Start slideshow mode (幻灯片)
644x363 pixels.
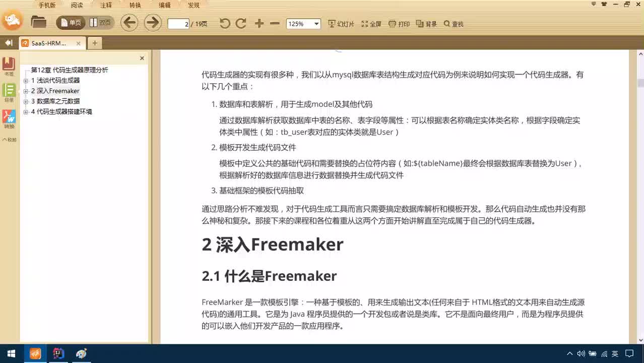[341, 24]
